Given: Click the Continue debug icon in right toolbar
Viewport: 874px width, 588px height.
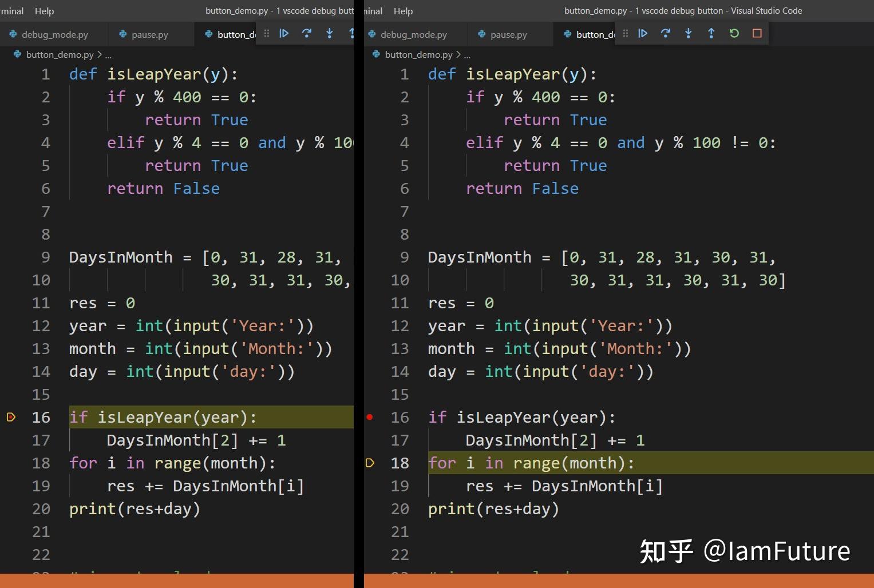Looking at the screenshot, I should tap(643, 33).
